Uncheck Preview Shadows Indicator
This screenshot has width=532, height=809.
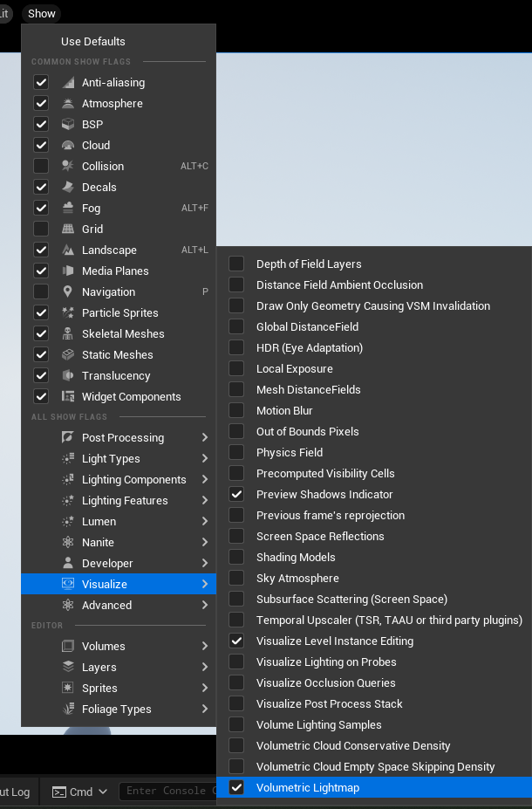coord(236,494)
